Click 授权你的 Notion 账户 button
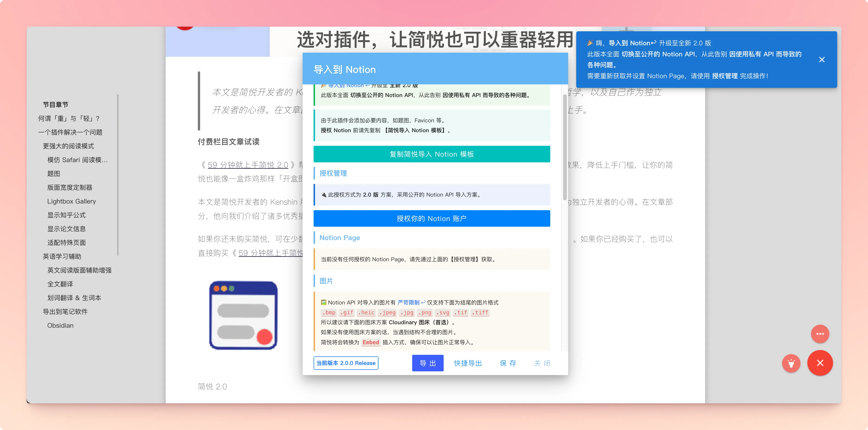868x430 pixels. (431, 218)
